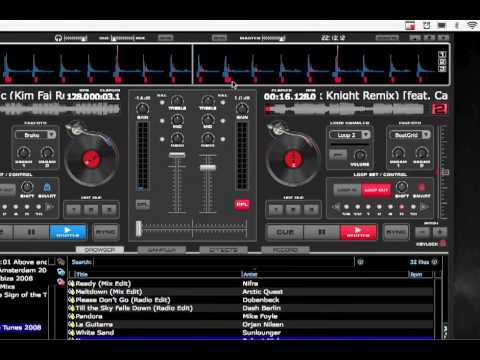
Task: Pause the right deck
Action: click(x=322, y=232)
